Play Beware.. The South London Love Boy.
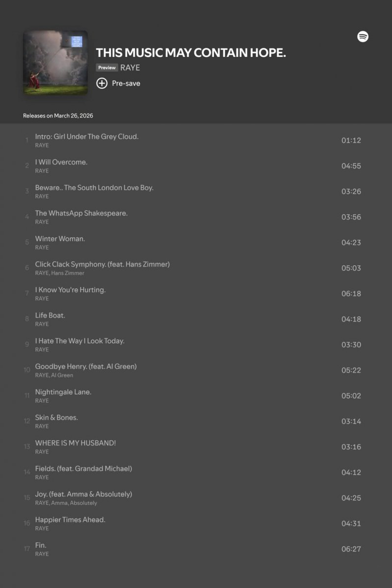 pyautogui.click(x=94, y=188)
